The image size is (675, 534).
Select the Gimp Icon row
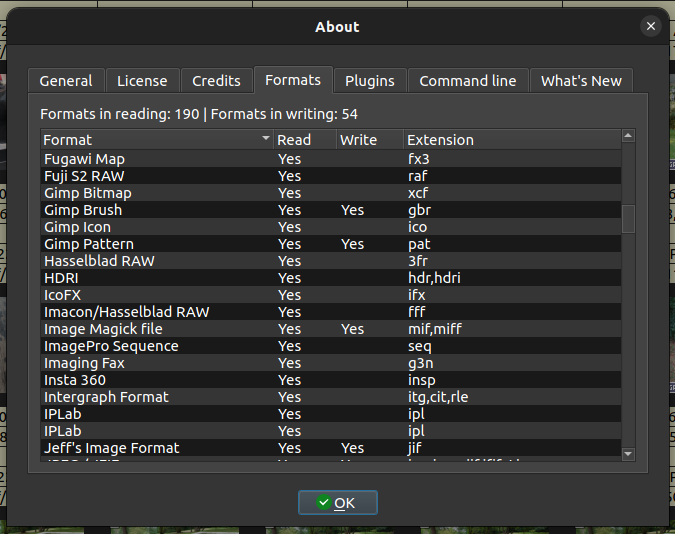pyautogui.click(x=331, y=227)
